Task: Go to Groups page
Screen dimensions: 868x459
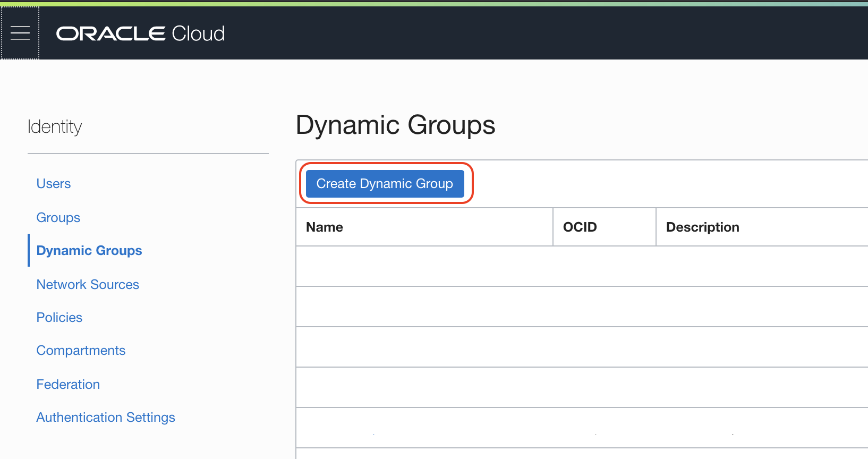Action: [x=58, y=218]
